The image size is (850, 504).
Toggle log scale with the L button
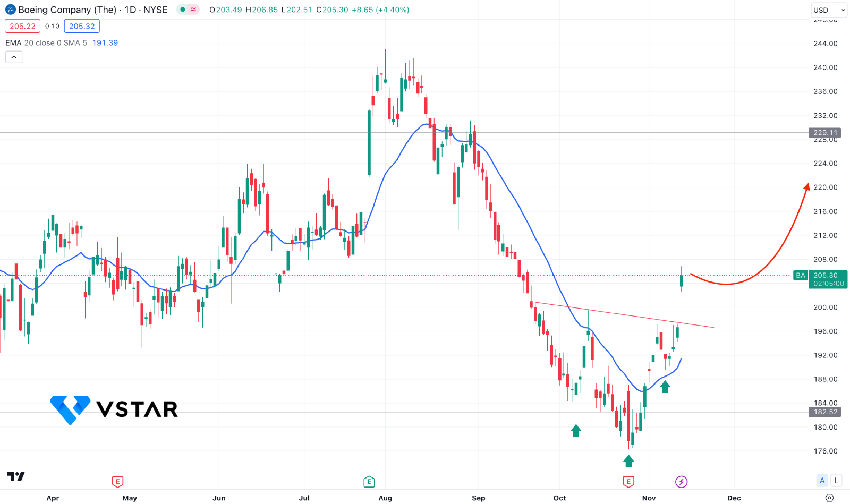pos(836,481)
